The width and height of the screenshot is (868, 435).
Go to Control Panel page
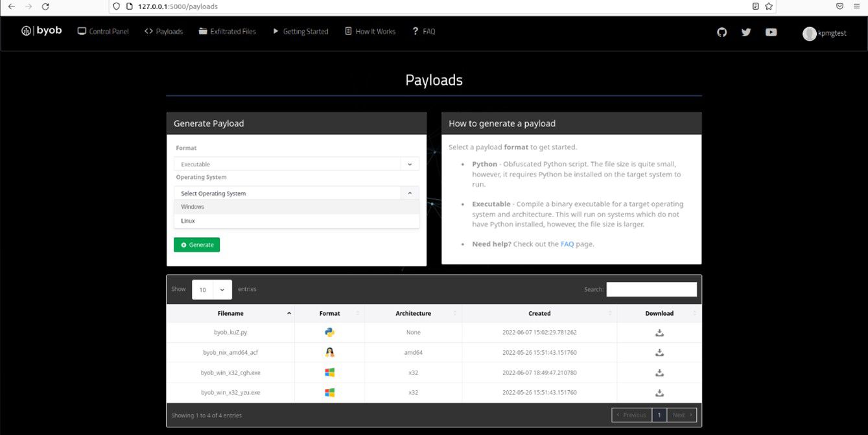(x=103, y=32)
